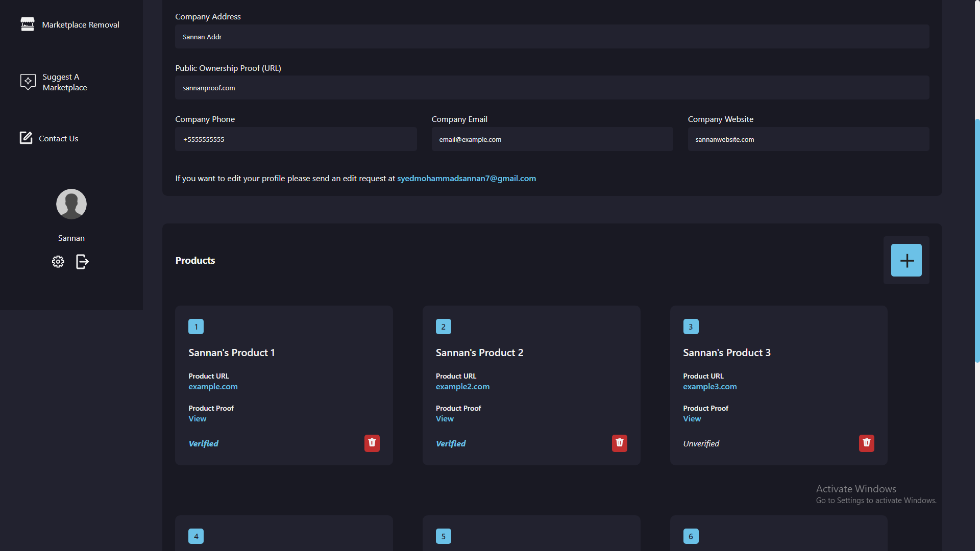The image size is (980, 551).
Task: Open the settings gear below the avatar
Action: pyautogui.click(x=58, y=261)
